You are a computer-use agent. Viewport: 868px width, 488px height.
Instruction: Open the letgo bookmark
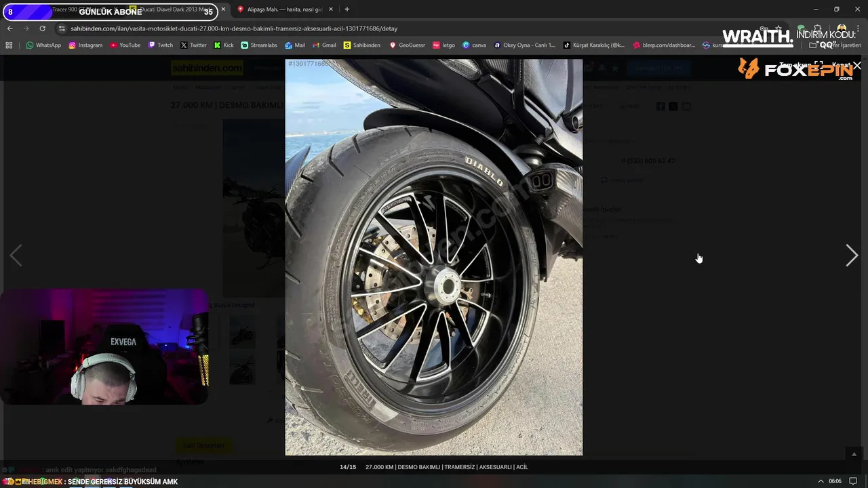coord(444,45)
